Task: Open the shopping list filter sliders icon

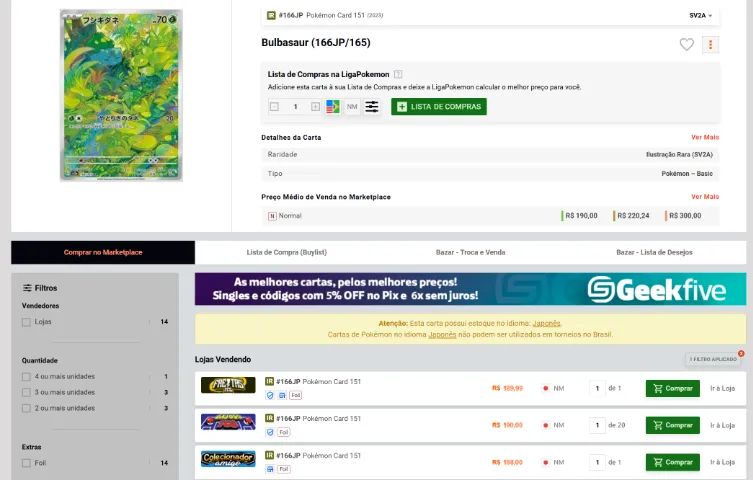Action: pos(372,107)
